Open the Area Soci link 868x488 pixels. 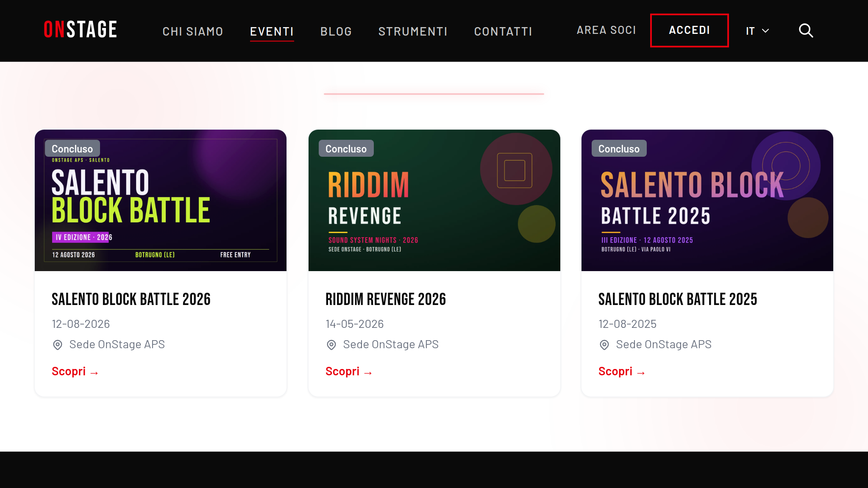pyautogui.click(x=606, y=30)
